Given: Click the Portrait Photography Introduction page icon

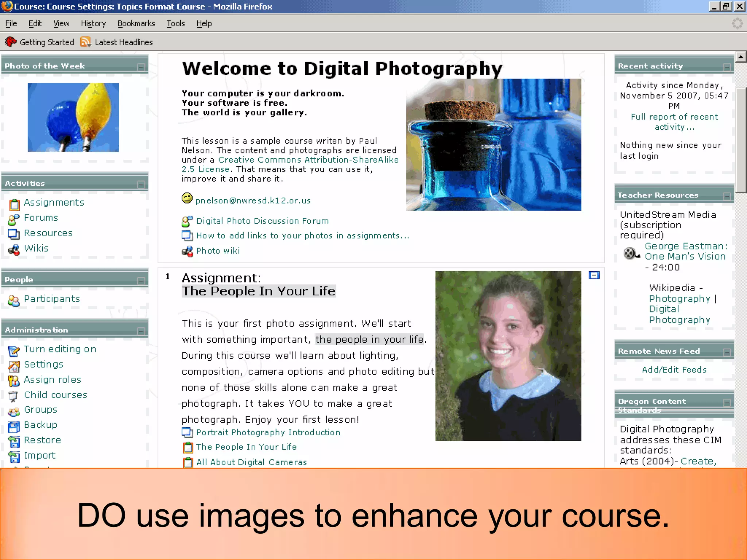Looking at the screenshot, I should [x=187, y=433].
